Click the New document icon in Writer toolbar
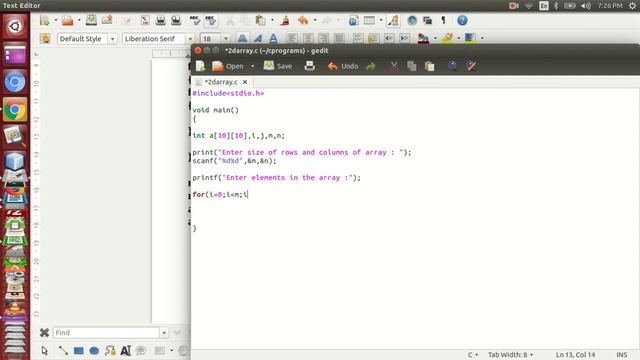The height and width of the screenshot is (360, 640). [x=45, y=20]
